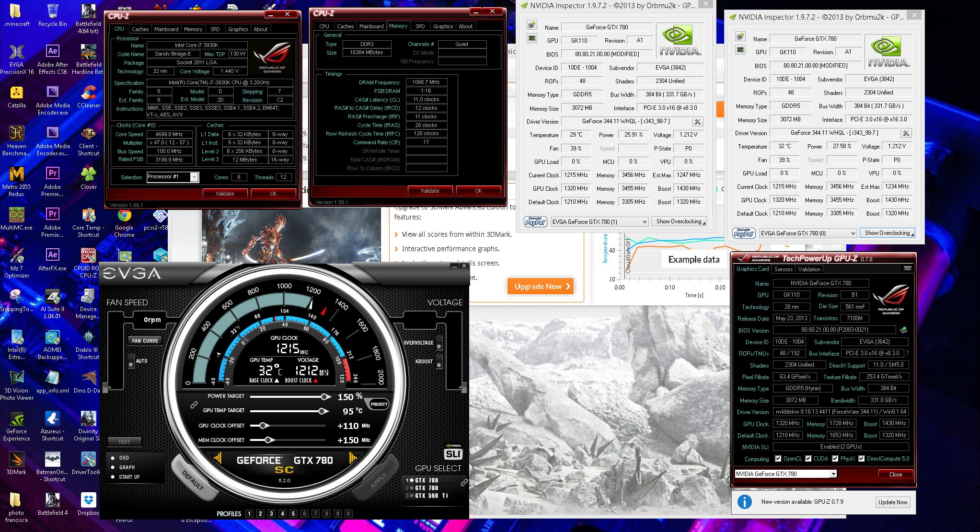Open Metro 2033 Redux shortcut
This screenshot has height=532, width=980.
[17, 181]
